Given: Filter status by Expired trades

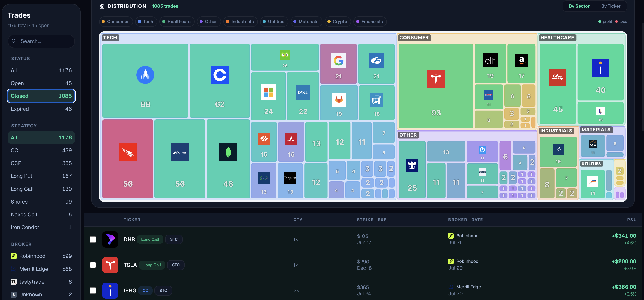Looking at the screenshot, I should click(x=41, y=109).
